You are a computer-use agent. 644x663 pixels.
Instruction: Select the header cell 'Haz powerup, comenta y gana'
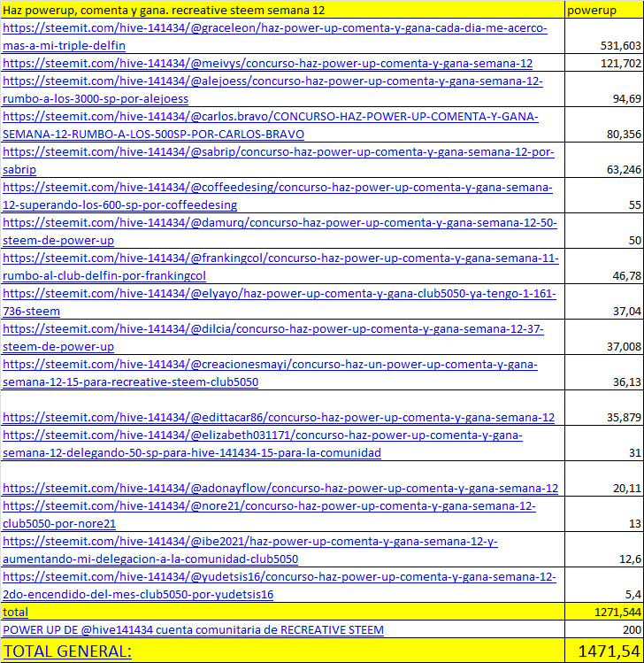[x=282, y=10]
